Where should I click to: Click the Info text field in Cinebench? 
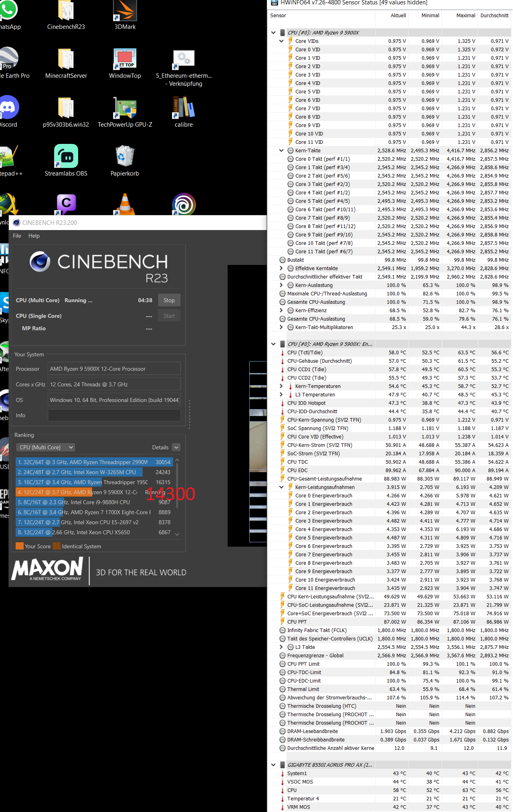[x=114, y=415]
